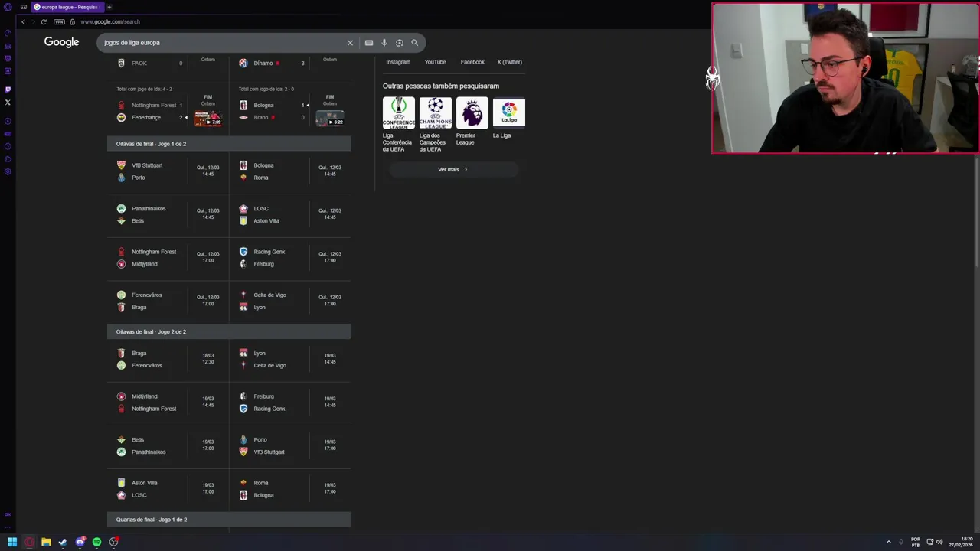Image resolution: width=980 pixels, height=551 pixels.
Task: Open Porto vs VfB Stuttgart 19/03 match
Action: [290, 445]
